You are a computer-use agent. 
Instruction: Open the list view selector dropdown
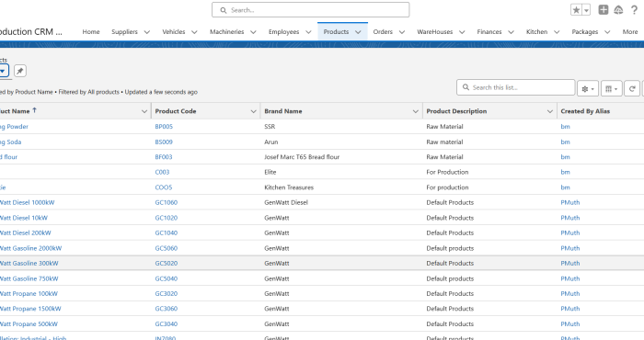[x=4, y=71]
